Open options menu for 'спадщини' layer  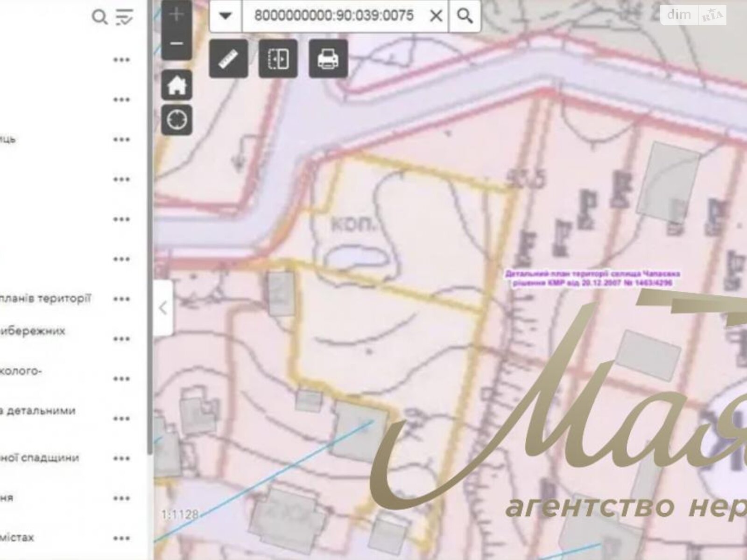coord(121,458)
